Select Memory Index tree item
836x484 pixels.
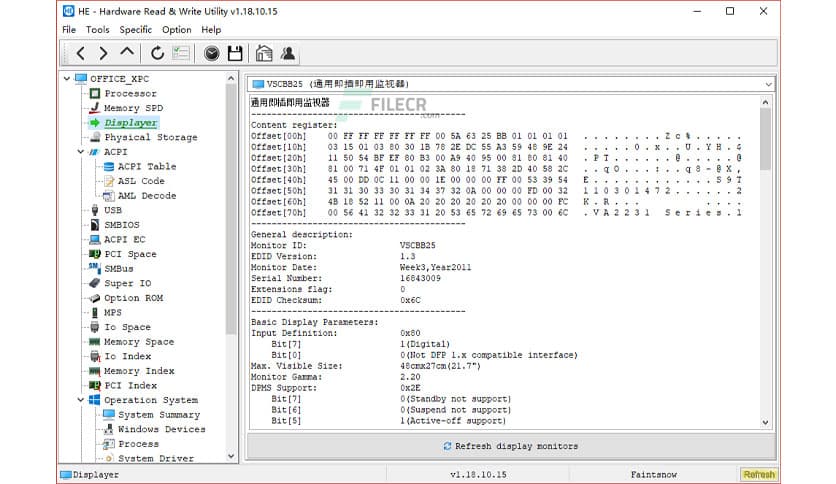pos(139,371)
